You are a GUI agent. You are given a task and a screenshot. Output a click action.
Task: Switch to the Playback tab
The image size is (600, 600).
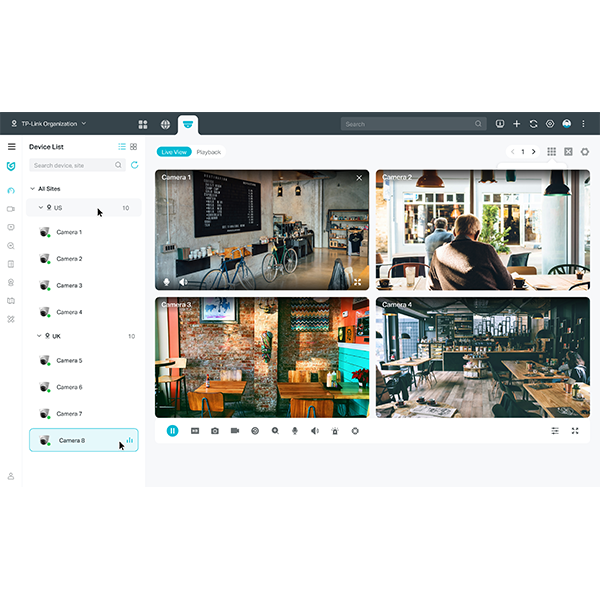208,152
